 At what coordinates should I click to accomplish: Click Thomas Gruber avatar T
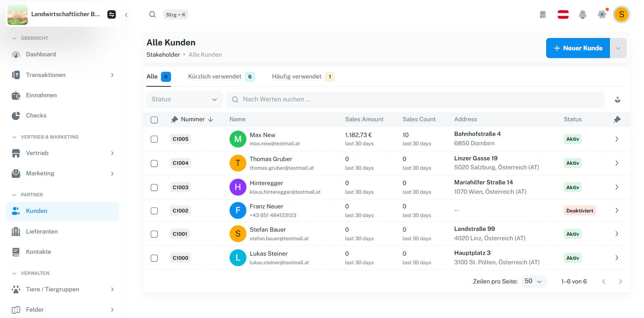point(238,163)
